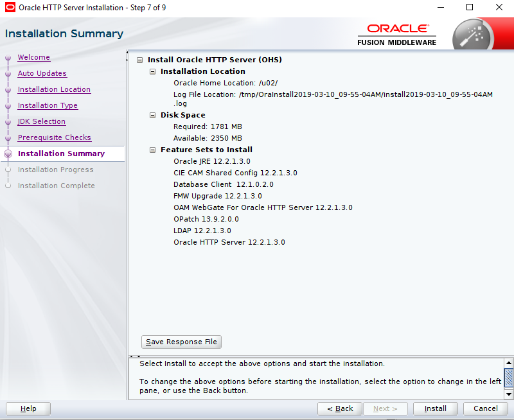Screen dimensions: 514x420
Task: Select JDK Selection in the sidebar
Action: tap(41, 121)
